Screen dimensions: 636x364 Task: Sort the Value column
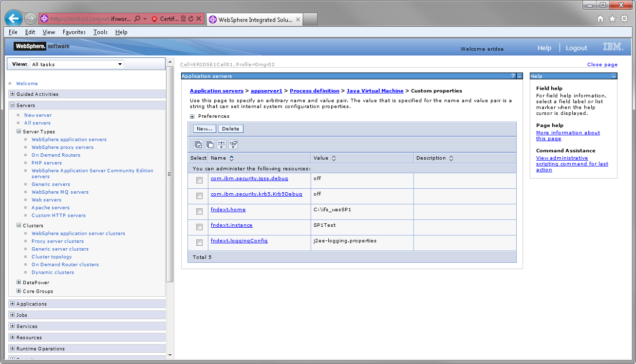tap(334, 158)
